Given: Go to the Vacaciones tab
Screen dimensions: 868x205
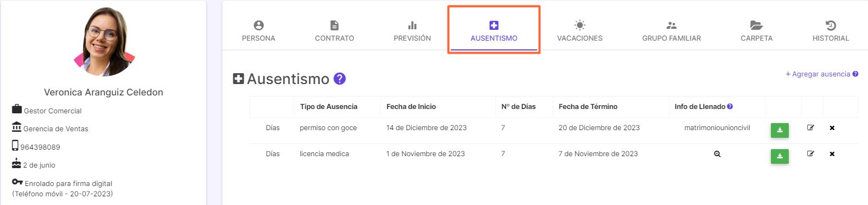Looking at the screenshot, I should [579, 31].
